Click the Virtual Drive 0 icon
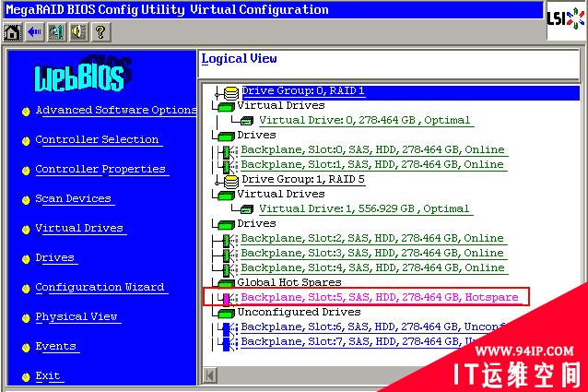The height and width of the screenshot is (392, 588). click(x=247, y=121)
